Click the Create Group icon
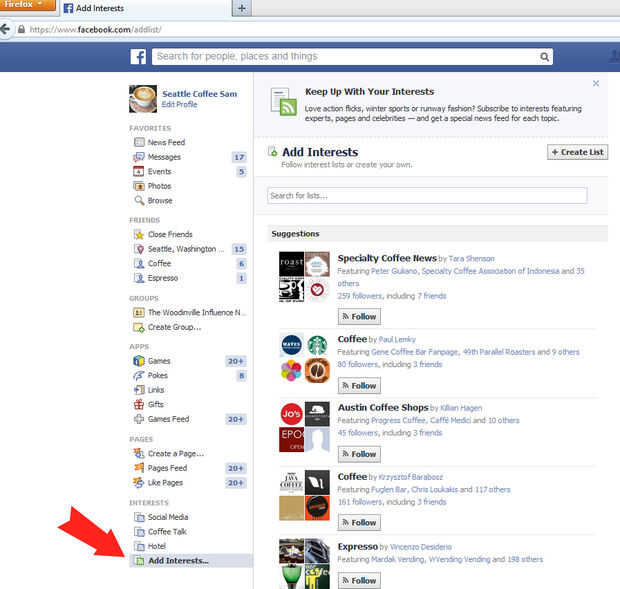Image resolution: width=620 pixels, height=589 pixels. [139, 327]
